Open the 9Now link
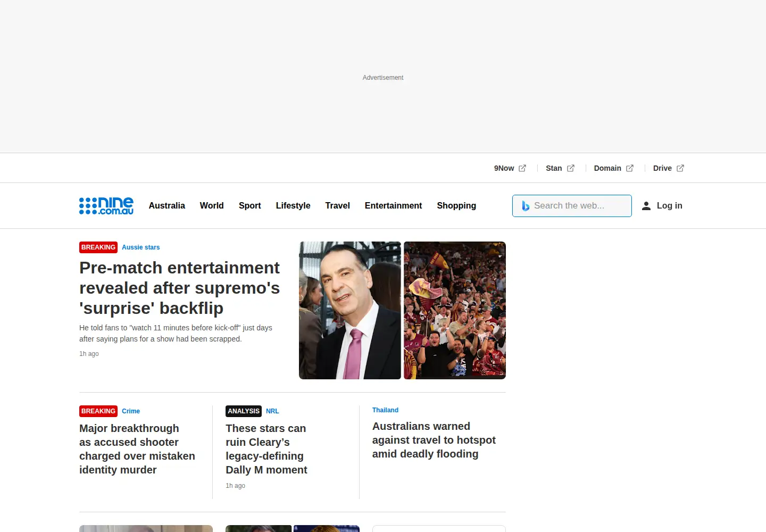 pyautogui.click(x=504, y=168)
